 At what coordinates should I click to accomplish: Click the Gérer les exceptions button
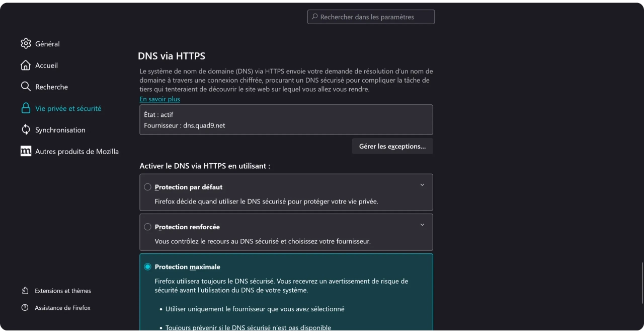(x=392, y=147)
